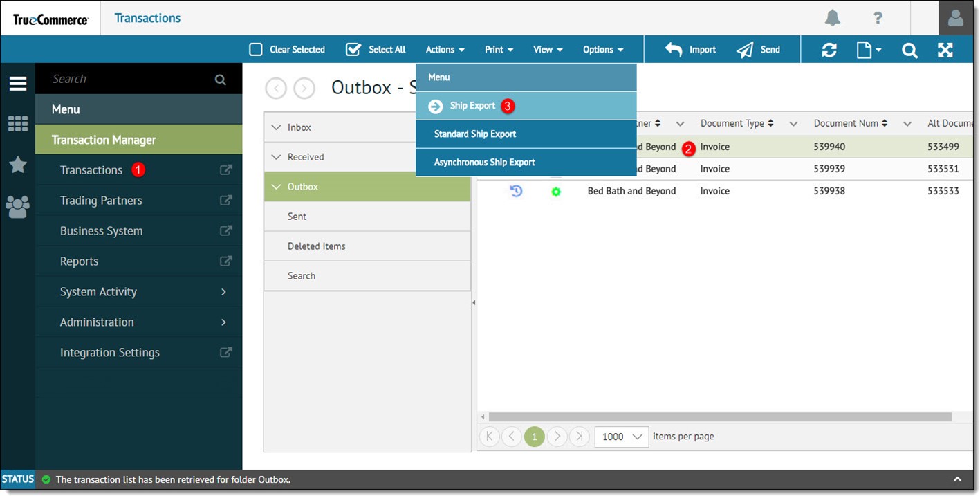Click the blue history icon beside the Bed Bath invoice
The image size is (980, 496).
tap(515, 190)
